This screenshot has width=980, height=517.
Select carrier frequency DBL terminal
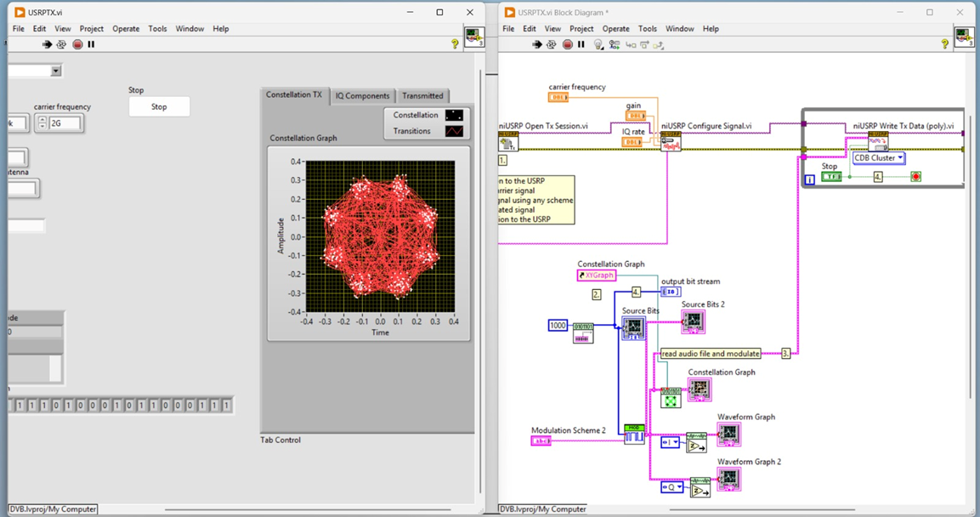click(x=558, y=97)
